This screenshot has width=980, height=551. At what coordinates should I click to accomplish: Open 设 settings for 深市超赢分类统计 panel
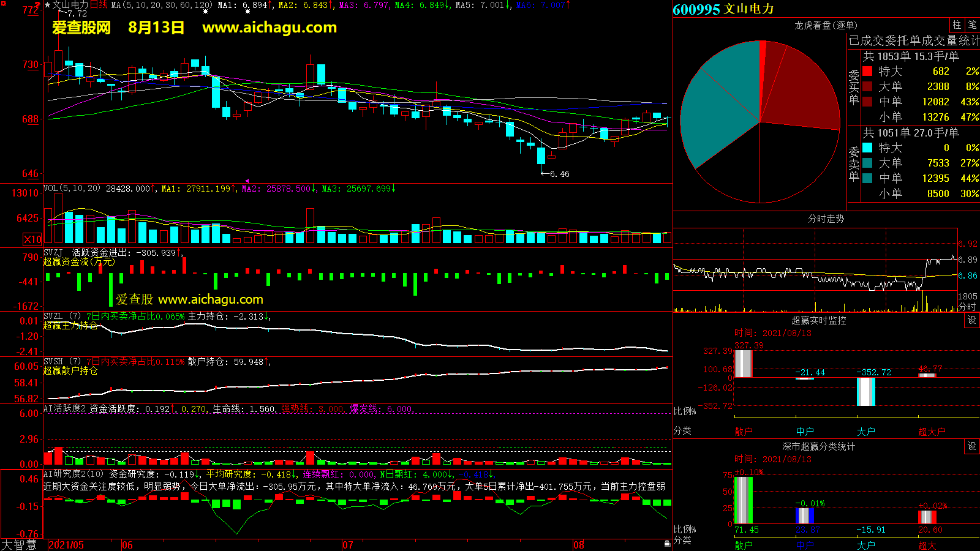pyautogui.click(x=971, y=446)
